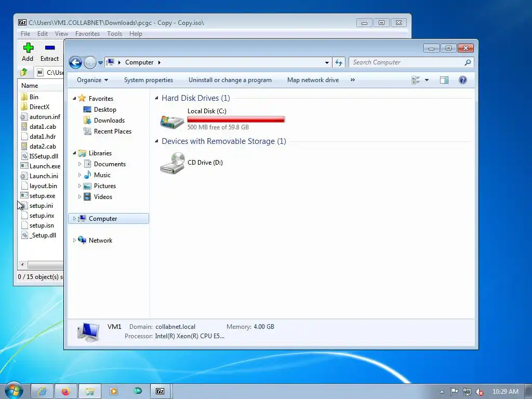Image resolution: width=532 pixels, height=399 pixels.
Task: Click the Explorer forward arrow button
Action: (90, 62)
